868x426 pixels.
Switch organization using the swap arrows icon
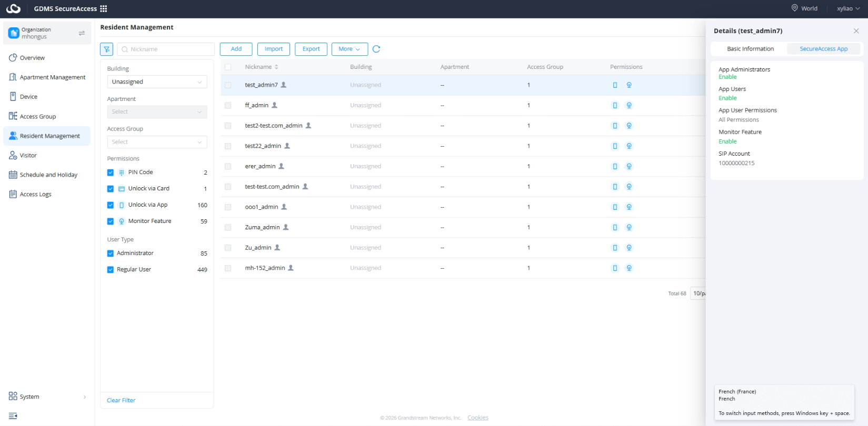coord(82,33)
